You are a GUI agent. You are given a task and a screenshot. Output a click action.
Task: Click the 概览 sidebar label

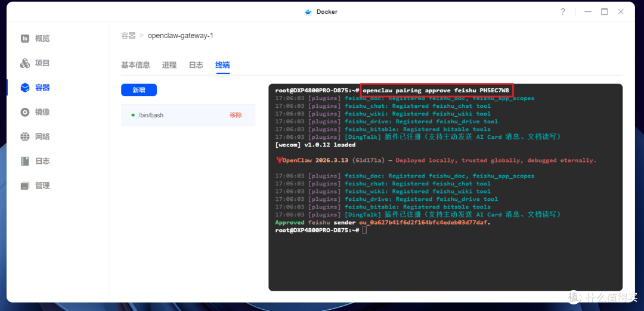point(42,39)
